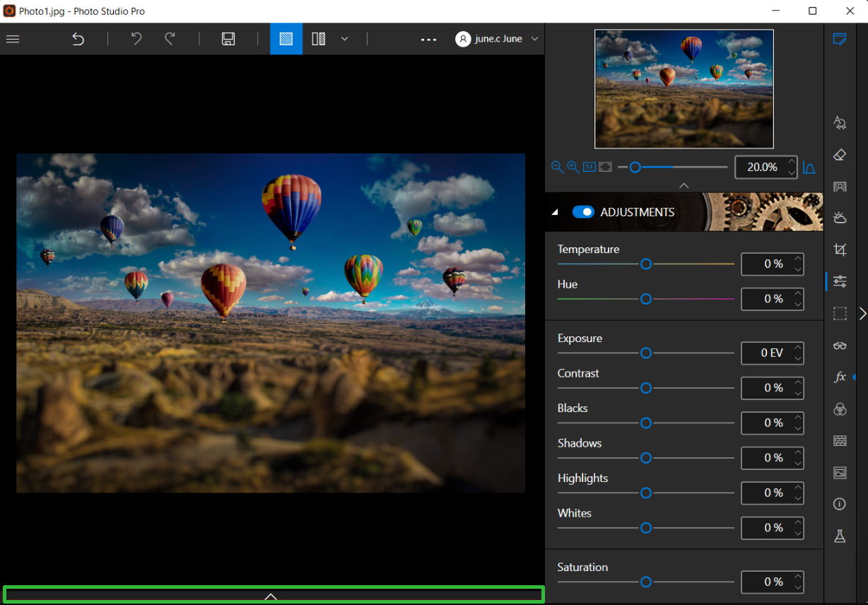The image size is (868, 605).
Task: Adjust the Contrast slider handle
Action: coord(646,388)
